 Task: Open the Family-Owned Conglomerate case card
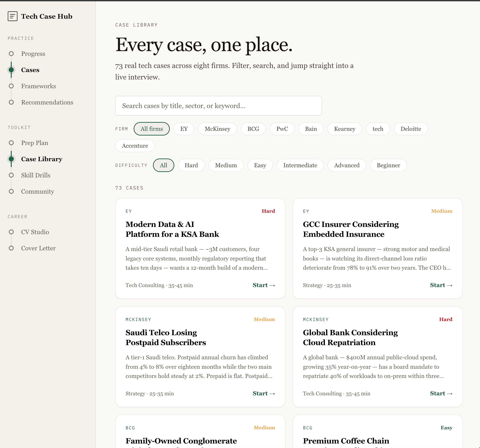coord(200,432)
